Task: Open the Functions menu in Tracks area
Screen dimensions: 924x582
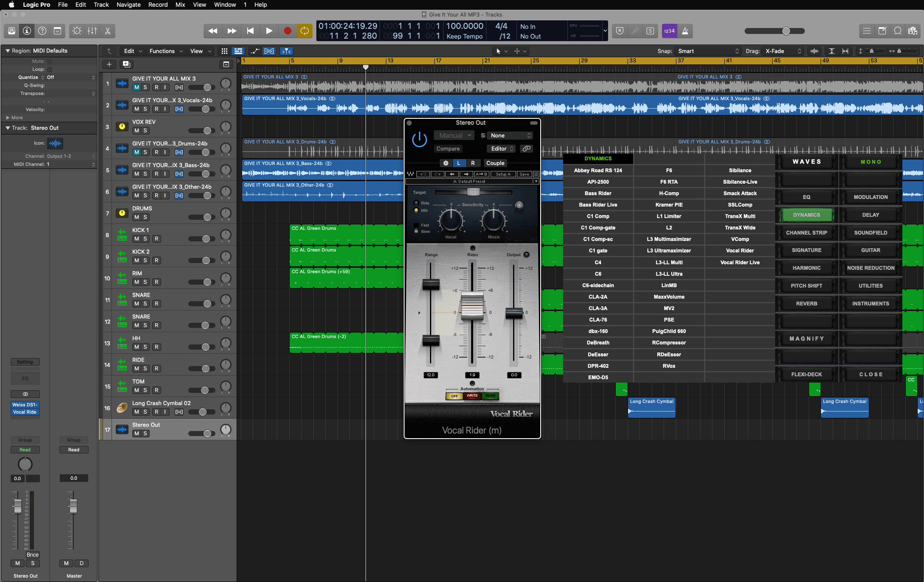Action: (x=166, y=51)
